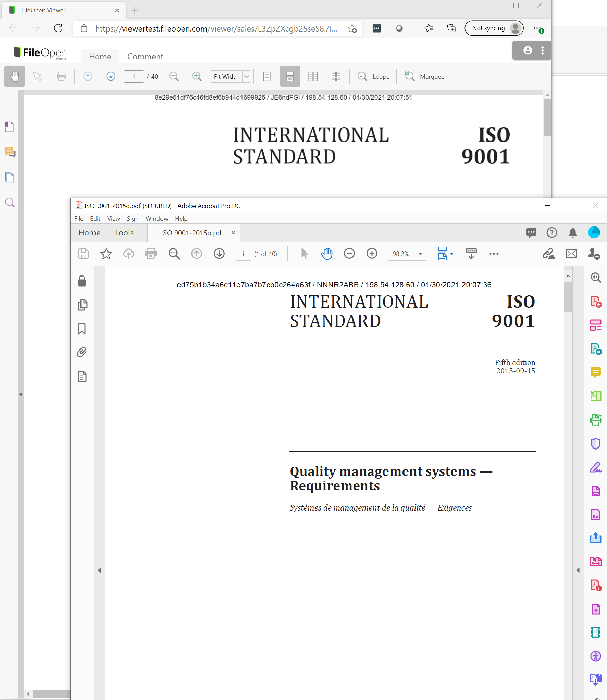The image size is (607, 700).
Task: Switch to Acrobat Home tab
Action: [89, 233]
